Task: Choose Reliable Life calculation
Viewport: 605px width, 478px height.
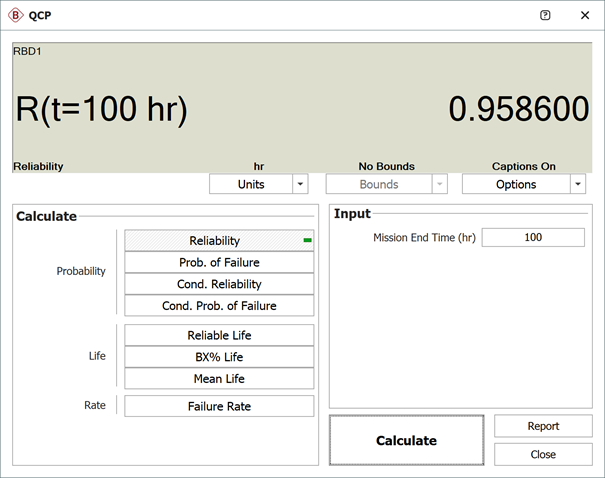Action: coord(219,335)
